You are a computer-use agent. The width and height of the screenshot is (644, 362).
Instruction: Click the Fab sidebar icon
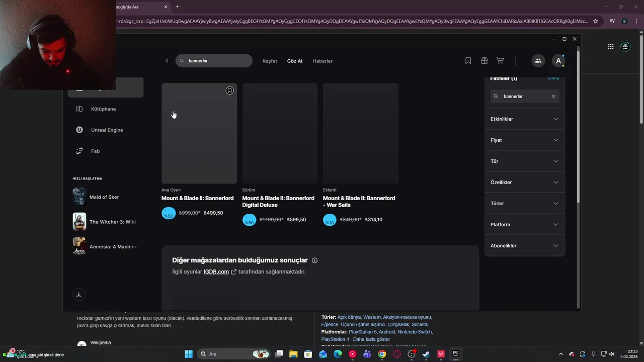pyautogui.click(x=79, y=151)
